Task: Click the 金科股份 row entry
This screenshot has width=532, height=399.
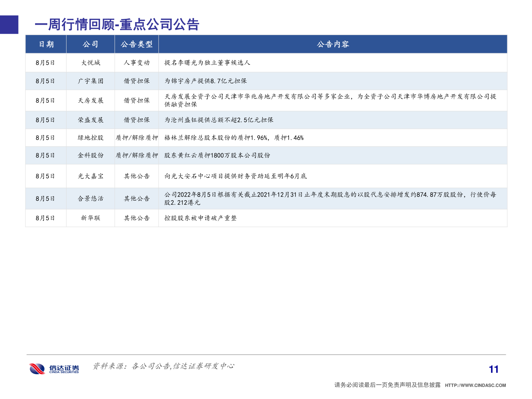Action: 91,155
